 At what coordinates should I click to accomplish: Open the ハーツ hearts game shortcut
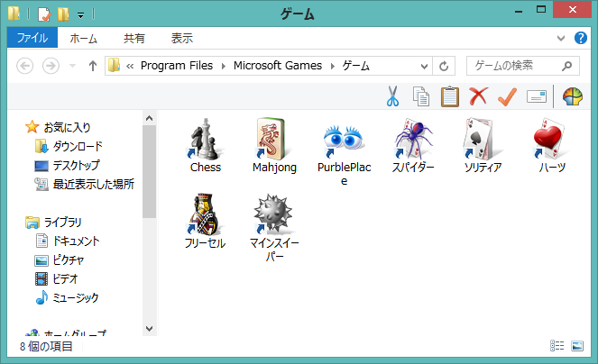pyautogui.click(x=552, y=145)
